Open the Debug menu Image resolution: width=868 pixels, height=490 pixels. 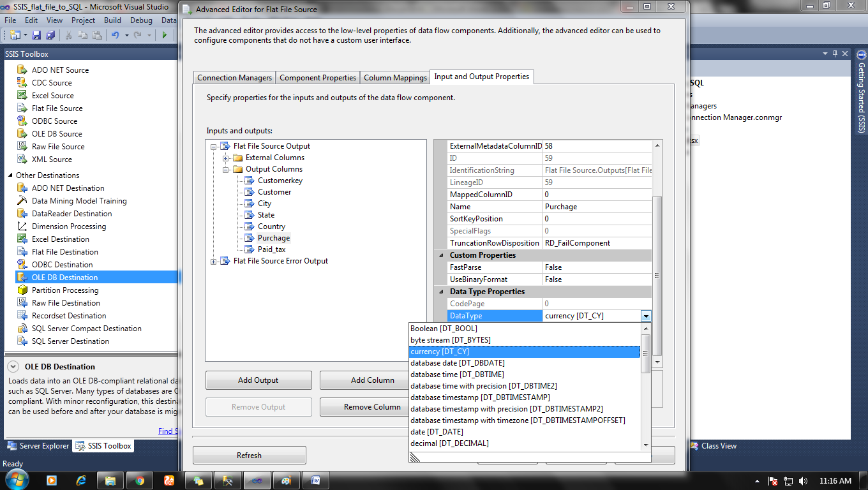[x=142, y=20]
